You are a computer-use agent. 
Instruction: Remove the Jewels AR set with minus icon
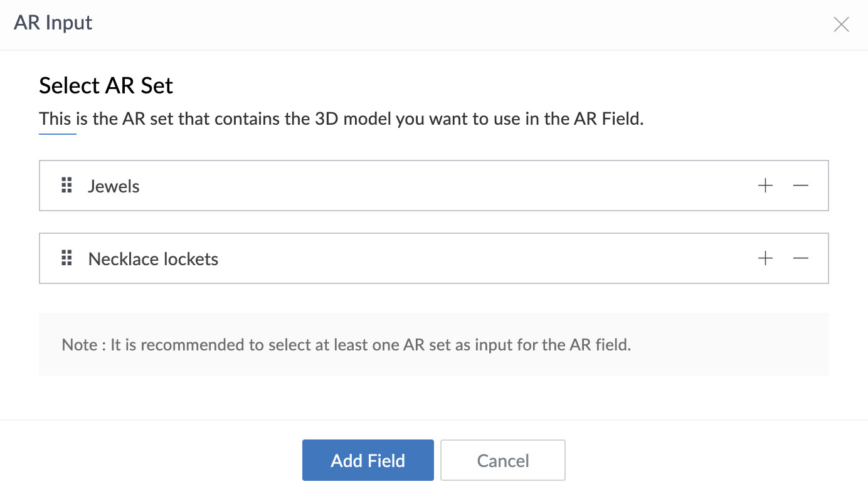coord(800,186)
